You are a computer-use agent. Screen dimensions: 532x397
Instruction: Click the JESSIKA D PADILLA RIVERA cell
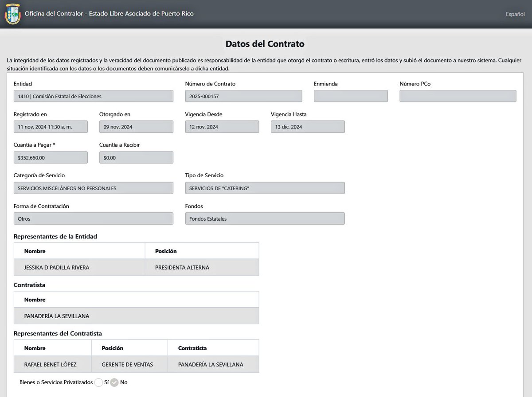(79, 267)
